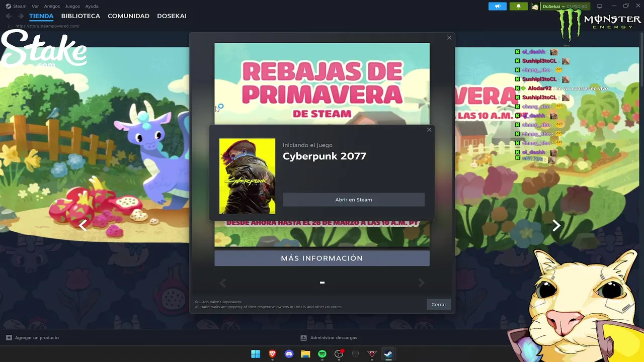Go to previous popup announcement arrow
The width and height of the screenshot is (644, 362).
click(223, 283)
